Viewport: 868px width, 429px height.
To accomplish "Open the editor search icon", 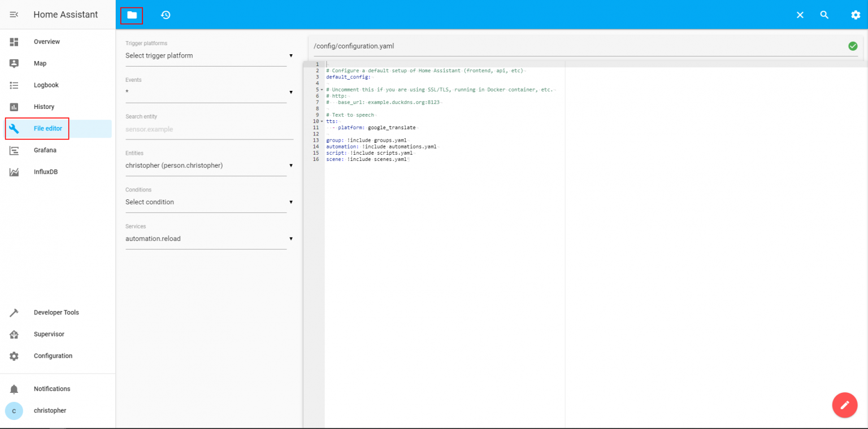I will pos(824,15).
